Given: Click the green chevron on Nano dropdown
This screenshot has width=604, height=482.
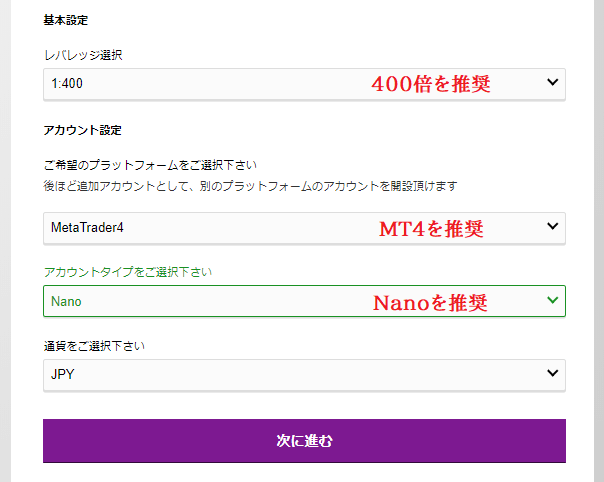Looking at the screenshot, I should tap(553, 301).
